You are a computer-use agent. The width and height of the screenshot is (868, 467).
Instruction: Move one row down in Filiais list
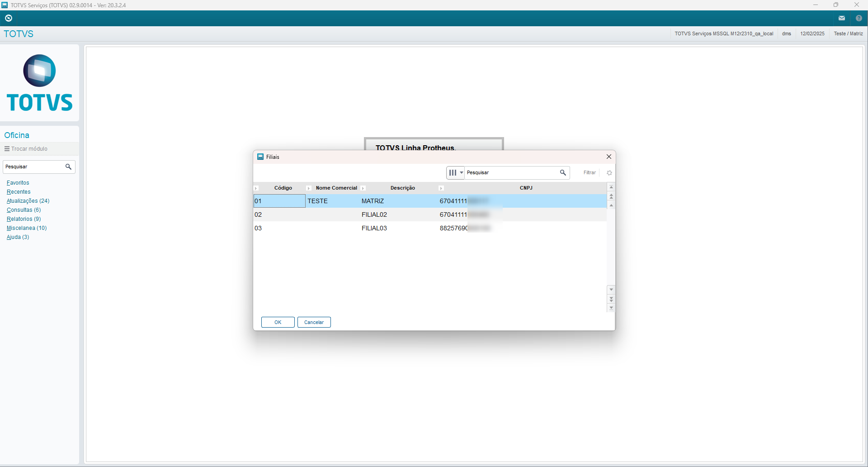pos(611,290)
